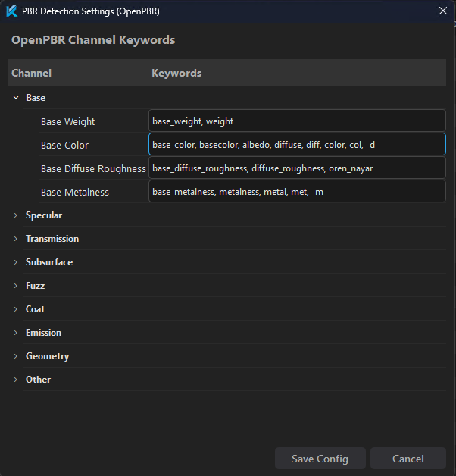Select the Specular tree row label
The width and height of the screenshot is (456, 476).
tap(44, 215)
